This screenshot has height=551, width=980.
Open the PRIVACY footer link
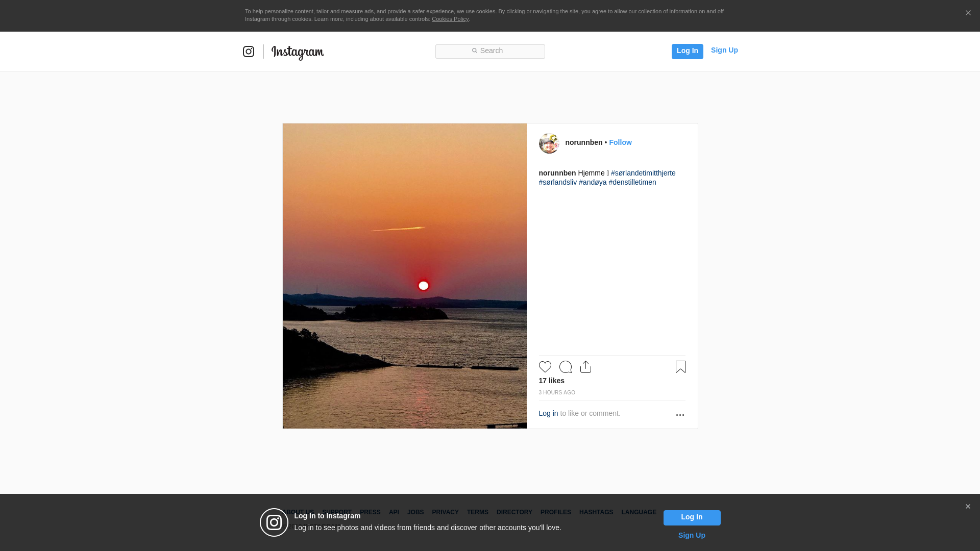pyautogui.click(x=445, y=512)
